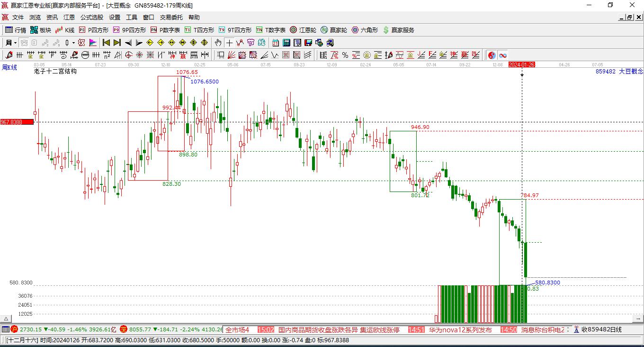Open news 国内商品期货收盘涨跌各异 集运欧线涨停
Image resolution: width=644 pixels, height=347 pixels.
click(x=339, y=329)
